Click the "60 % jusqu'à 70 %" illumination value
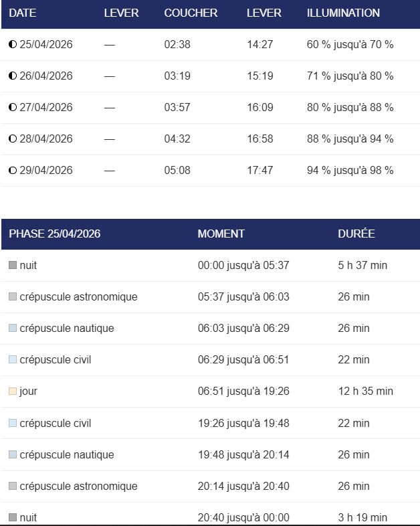This screenshot has width=420, height=526. 350,45
